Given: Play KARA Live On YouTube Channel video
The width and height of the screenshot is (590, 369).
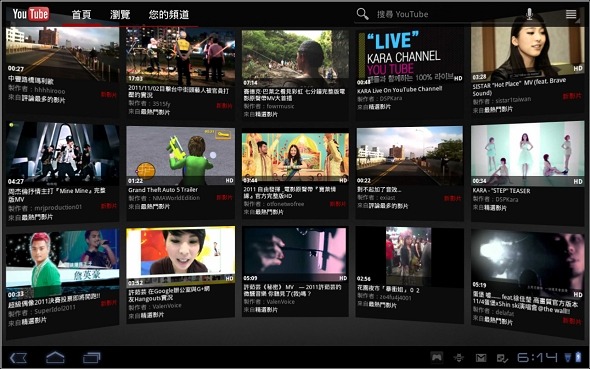Looking at the screenshot, I should (410, 56).
